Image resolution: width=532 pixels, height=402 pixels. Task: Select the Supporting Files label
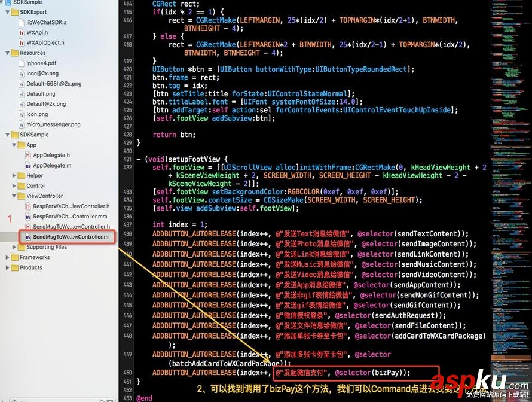click(x=47, y=247)
